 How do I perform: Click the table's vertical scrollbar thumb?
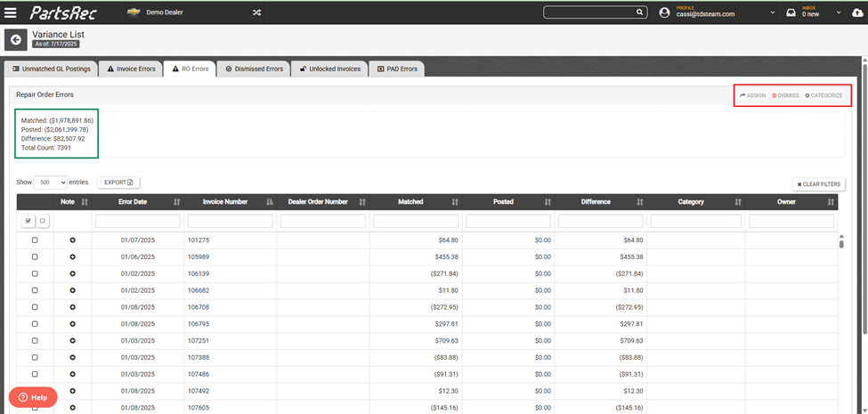pyautogui.click(x=841, y=244)
